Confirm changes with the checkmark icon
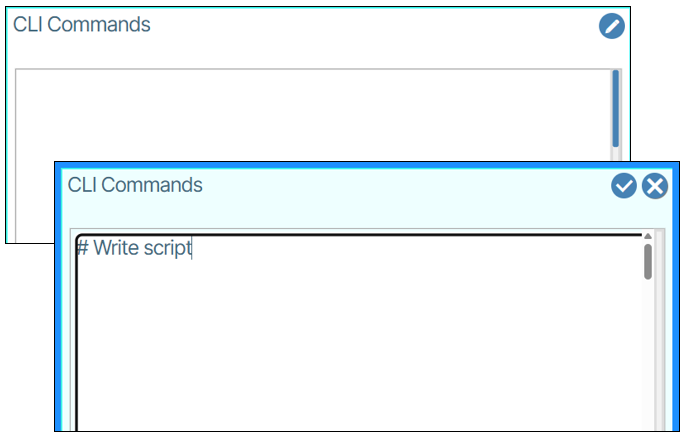Viewport: 683px width, 439px height. 624,186
